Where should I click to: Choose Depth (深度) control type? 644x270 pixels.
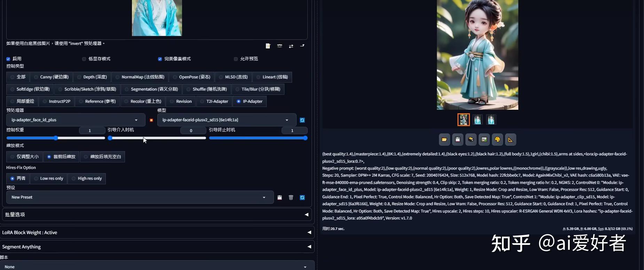(92, 77)
